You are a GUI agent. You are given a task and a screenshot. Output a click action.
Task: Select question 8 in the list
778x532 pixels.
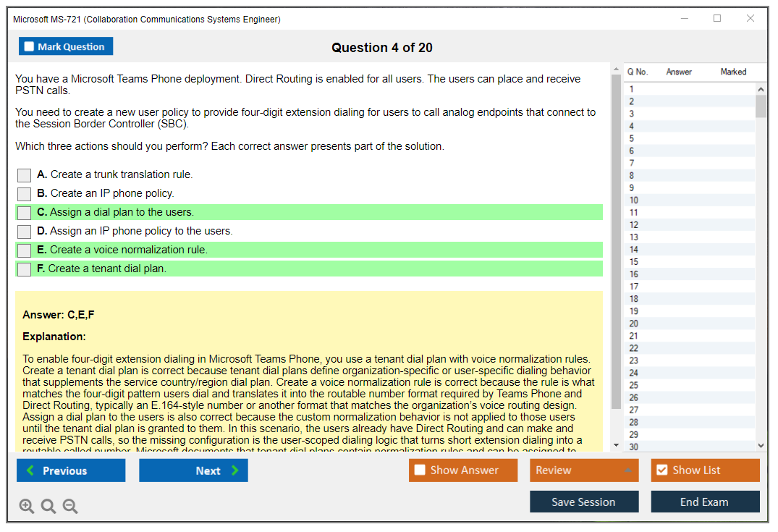[690, 176]
